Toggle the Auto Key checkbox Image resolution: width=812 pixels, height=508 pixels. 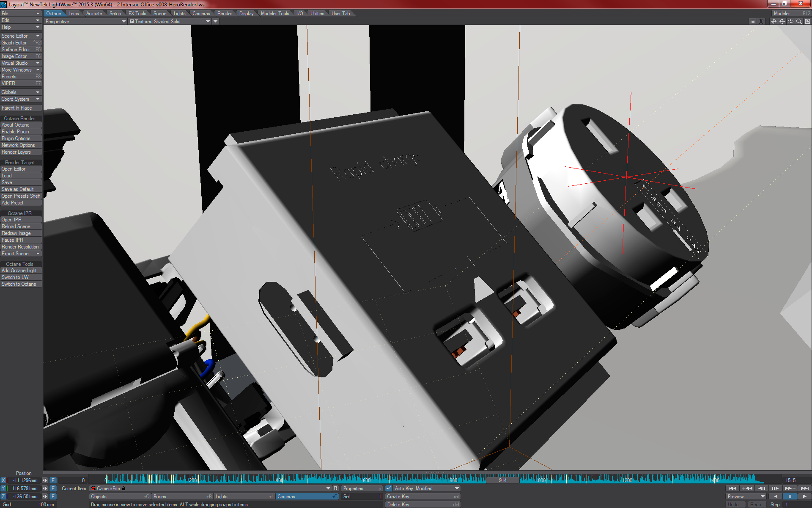coord(389,489)
